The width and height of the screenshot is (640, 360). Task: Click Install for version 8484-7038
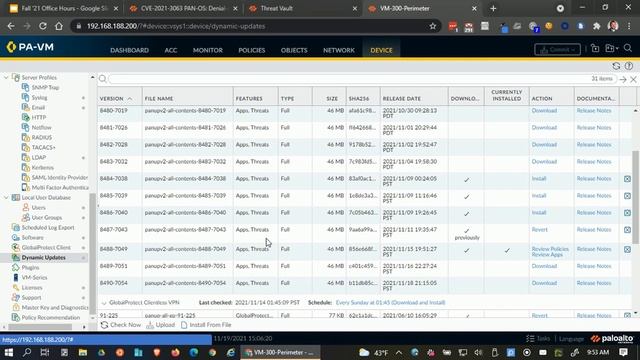tap(539, 179)
